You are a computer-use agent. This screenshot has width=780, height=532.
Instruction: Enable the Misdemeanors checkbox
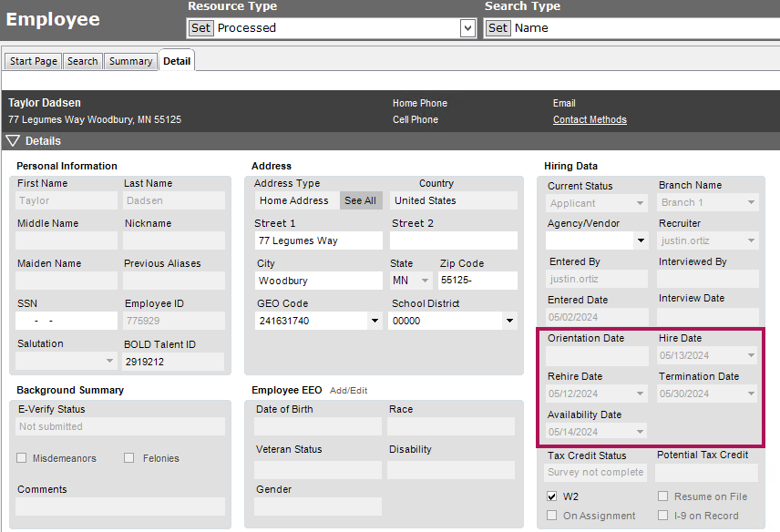(22, 458)
